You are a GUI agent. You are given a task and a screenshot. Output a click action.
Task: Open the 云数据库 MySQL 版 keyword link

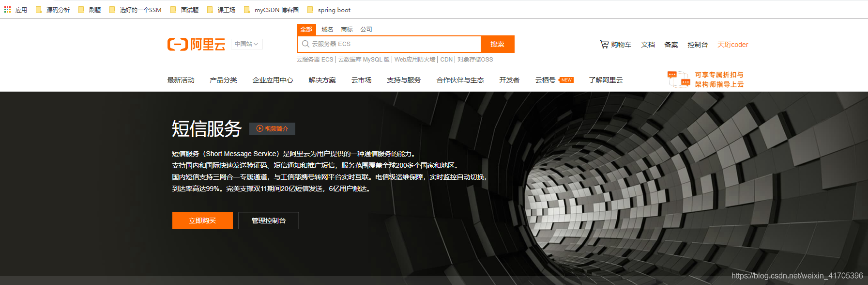click(364, 60)
